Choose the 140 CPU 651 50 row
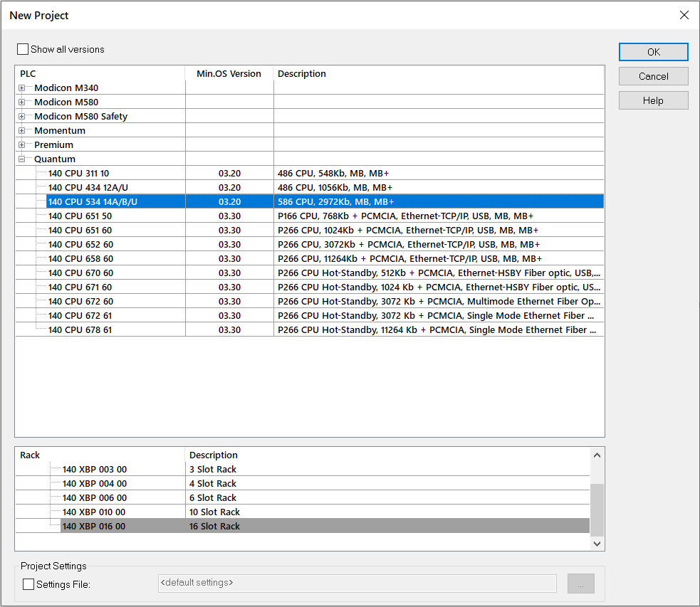The width and height of the screenshot is (700, 607). point(309,216)
